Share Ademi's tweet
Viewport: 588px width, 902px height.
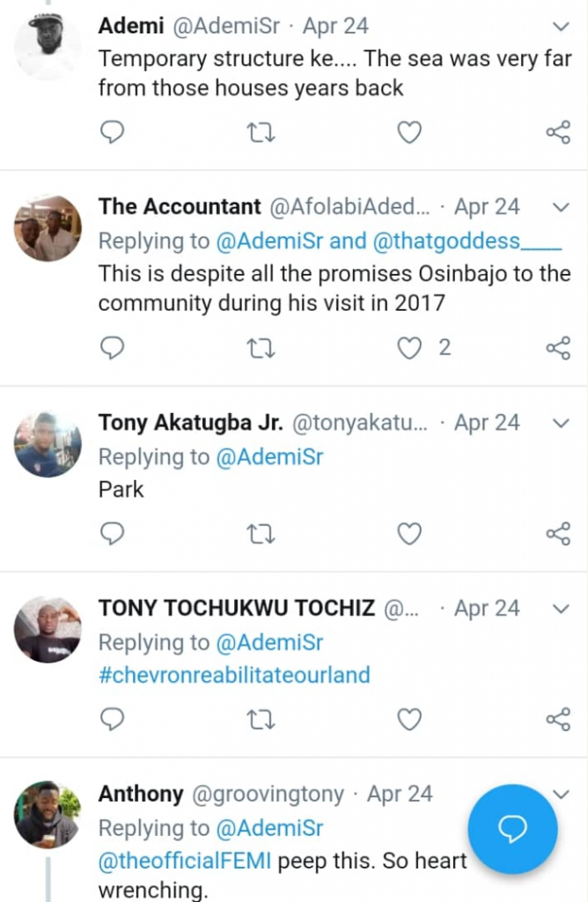[x=558, y=133]
